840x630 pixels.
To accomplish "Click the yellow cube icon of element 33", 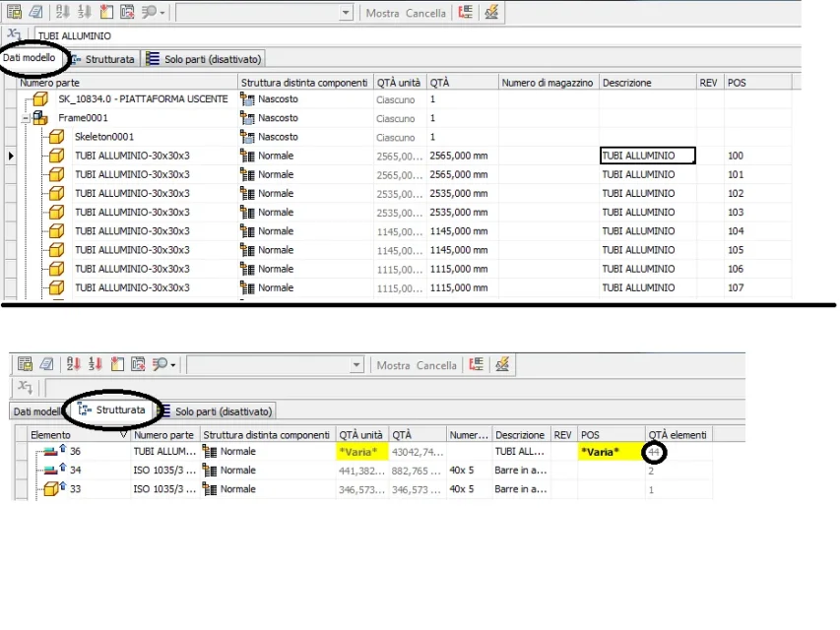I will pyautogui.click(x=51, y=489).
